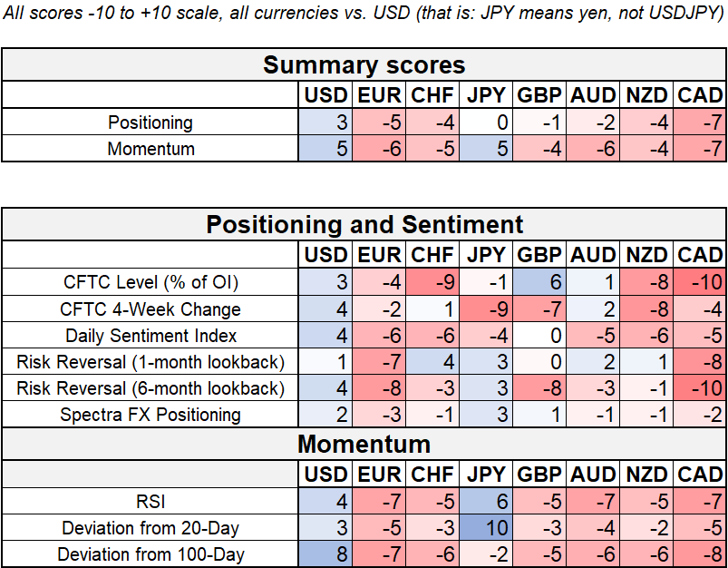Select the Deviation from 100-Day row label
The height and width of the screenshot is (568, 728).
pyautogui.click(x=150, y=553)
